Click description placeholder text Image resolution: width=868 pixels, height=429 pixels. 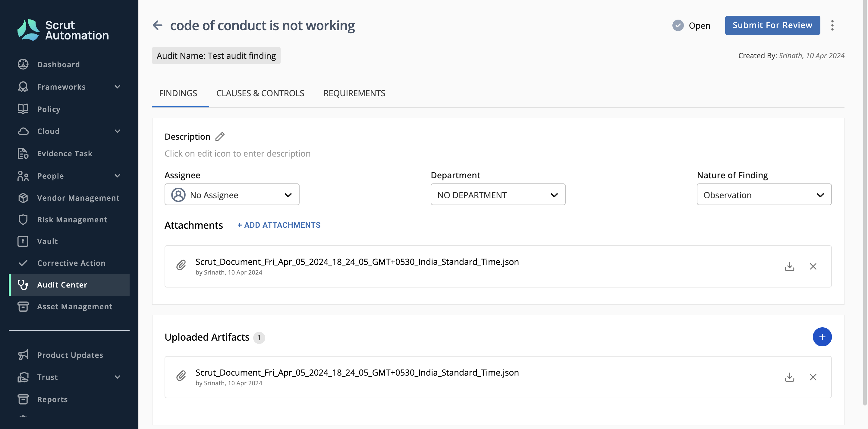(x=237, y=154)
